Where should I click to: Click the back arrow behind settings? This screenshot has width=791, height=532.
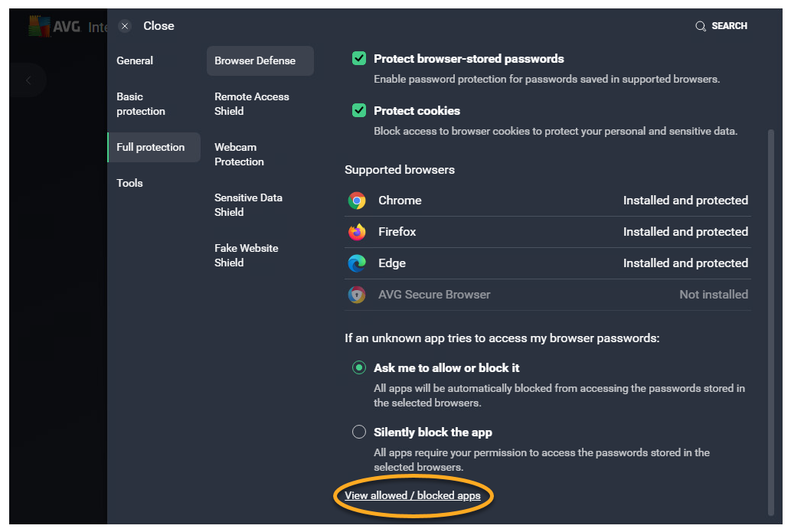click(28, 80)
